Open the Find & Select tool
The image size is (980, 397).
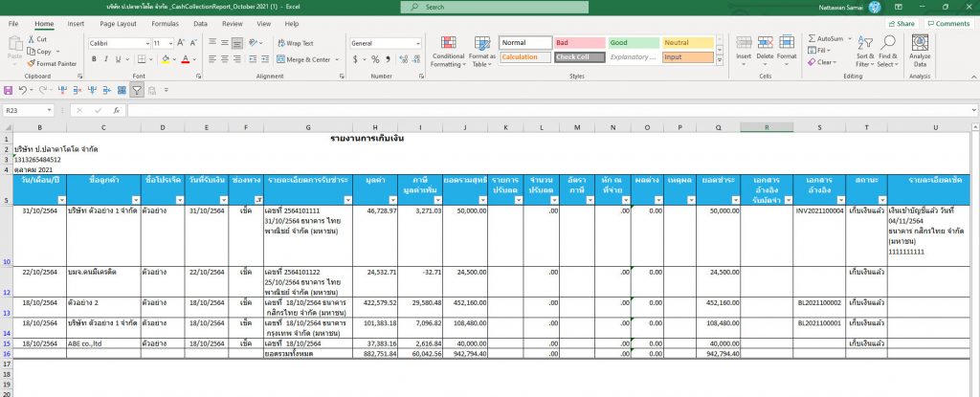click(x=887, y=53)
